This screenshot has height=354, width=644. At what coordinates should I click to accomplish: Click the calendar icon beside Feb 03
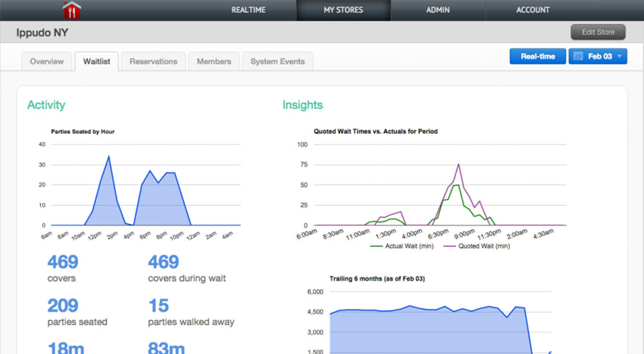[x=578, y=56]
